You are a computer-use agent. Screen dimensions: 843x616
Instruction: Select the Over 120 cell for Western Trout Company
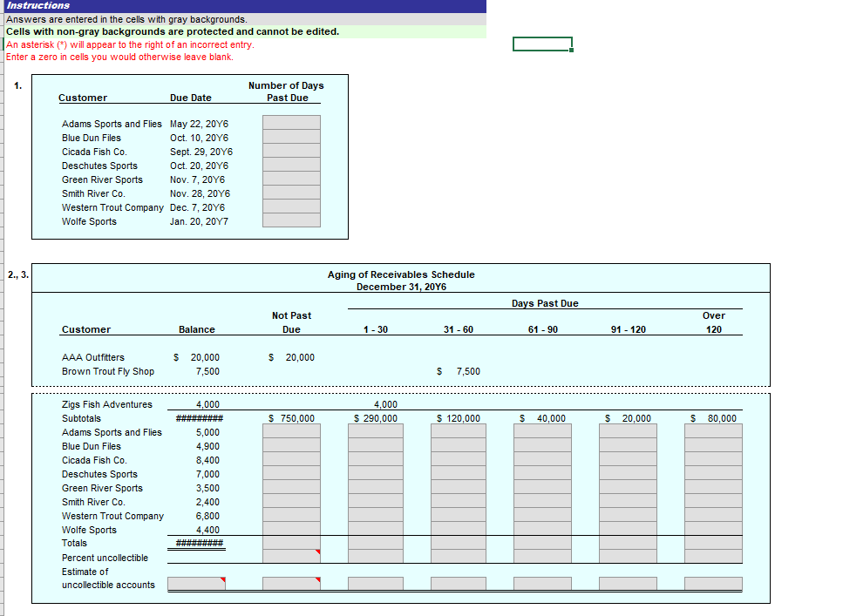click(x=712, y=516)
